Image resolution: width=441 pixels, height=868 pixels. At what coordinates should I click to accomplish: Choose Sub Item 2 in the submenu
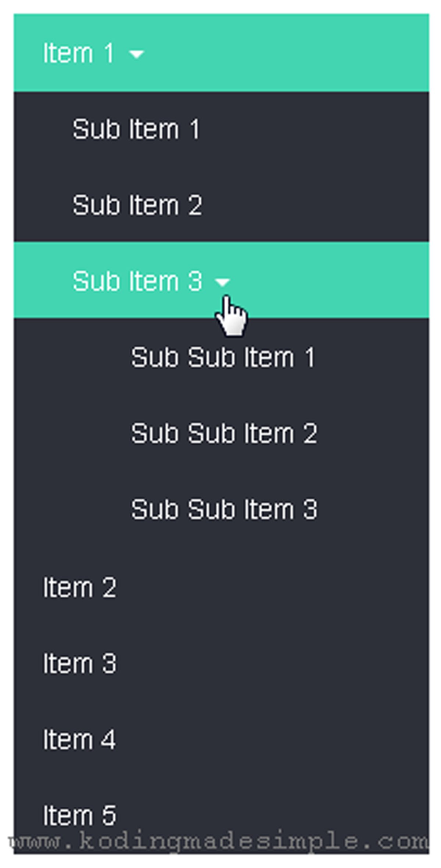click(x=137, y=205)
